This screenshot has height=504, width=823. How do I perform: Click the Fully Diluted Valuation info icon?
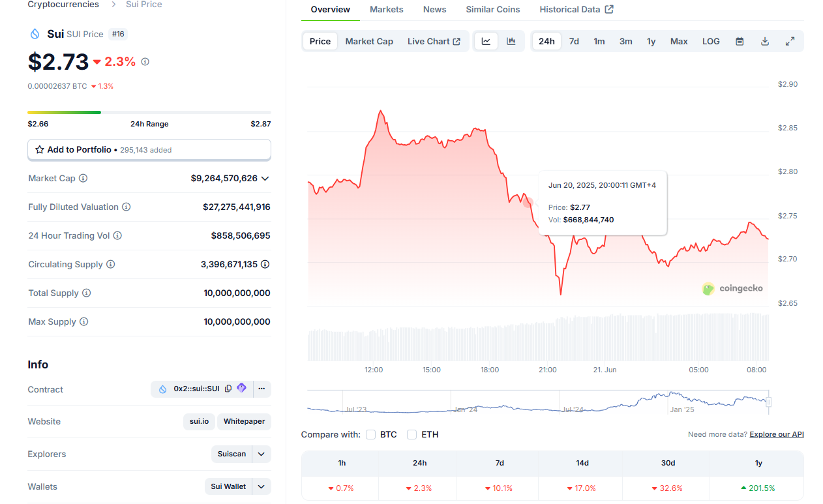127,207
